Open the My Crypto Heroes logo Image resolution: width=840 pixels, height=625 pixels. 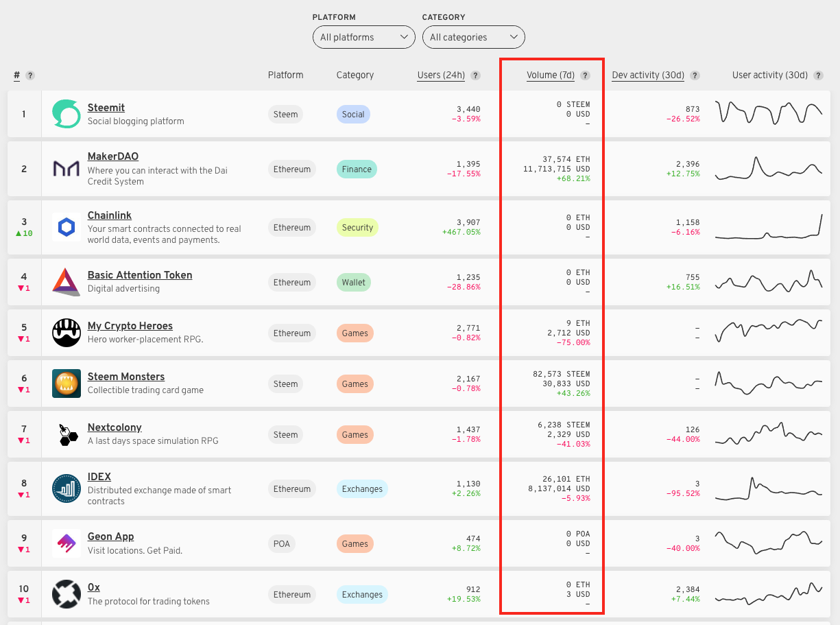(x=67, y=333)
